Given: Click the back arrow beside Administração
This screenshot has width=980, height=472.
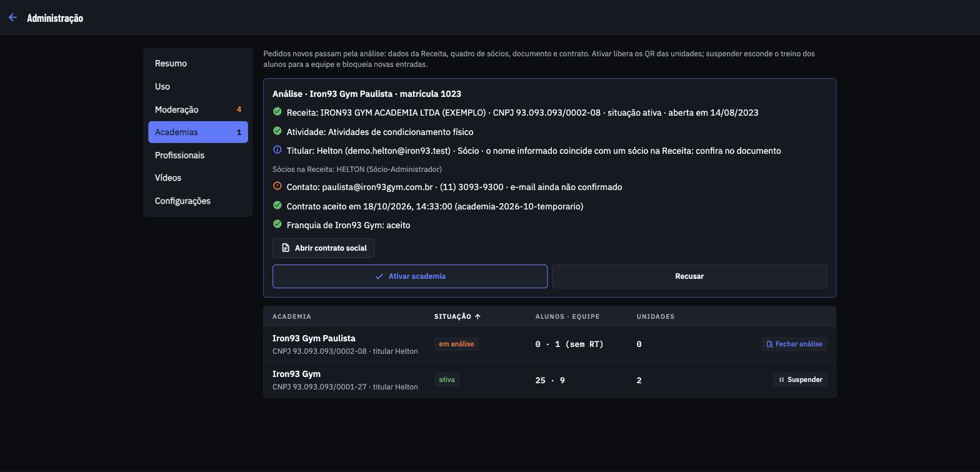Looking at the screenshot, I should [x=12, y=18].
